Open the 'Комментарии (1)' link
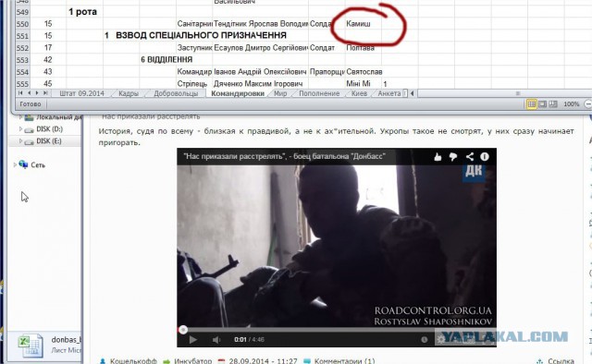Screen dimensions: 592x364 pyautogui.click(x=344, y=361)
